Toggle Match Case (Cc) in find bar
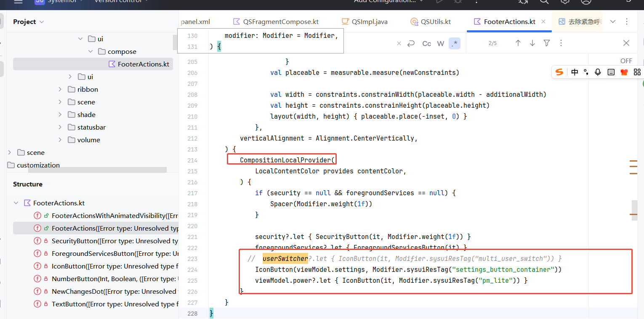Viewport: 644px width, 319px height. 427,43
